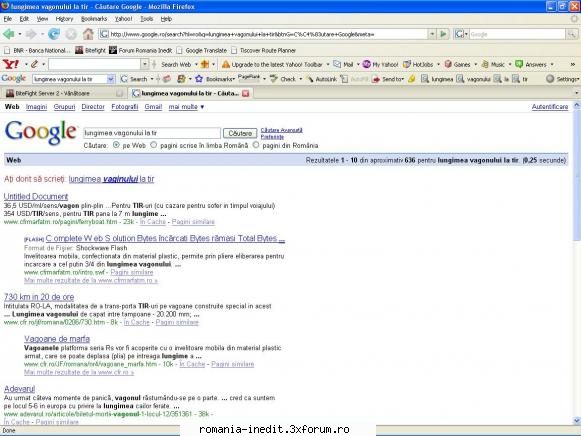The height and width of the screenshot is (436, 581).
Task: Open Google toolbar Settings
Action: tap(561, 79)
